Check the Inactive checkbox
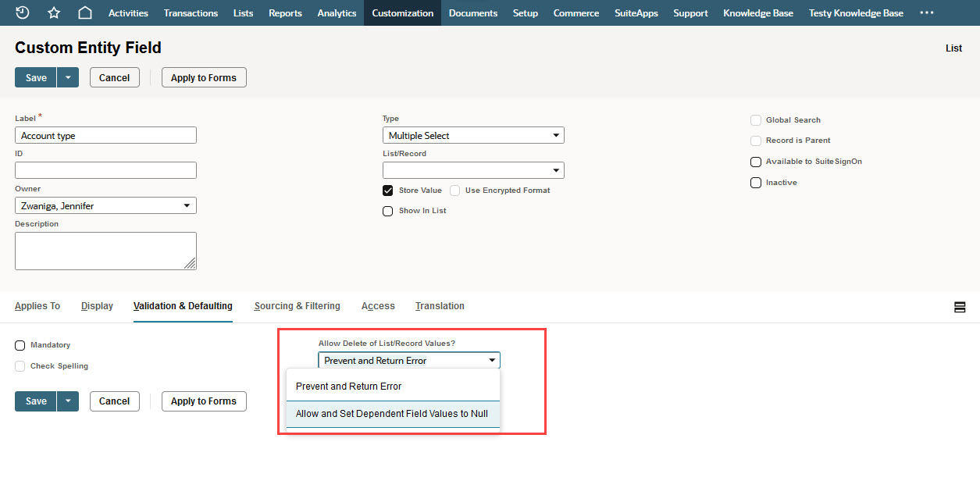Viewport: 980px width, 481px height. click(x=756, y=182)
